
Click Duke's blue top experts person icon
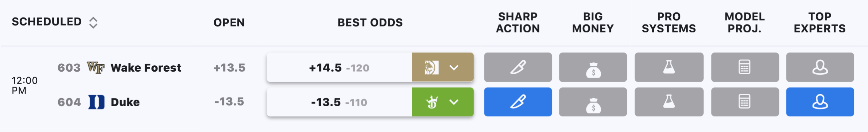click(x=820, y=102)
